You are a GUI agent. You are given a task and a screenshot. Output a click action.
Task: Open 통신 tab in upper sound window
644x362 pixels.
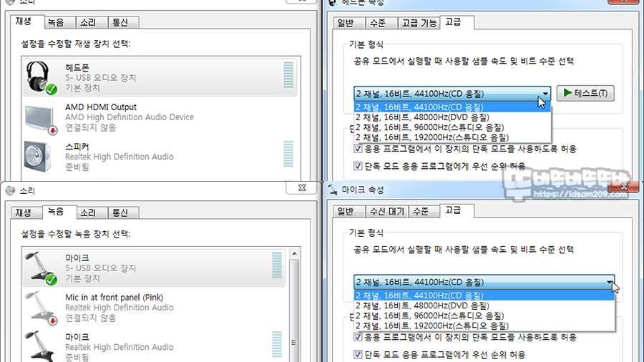coord(124,23)
